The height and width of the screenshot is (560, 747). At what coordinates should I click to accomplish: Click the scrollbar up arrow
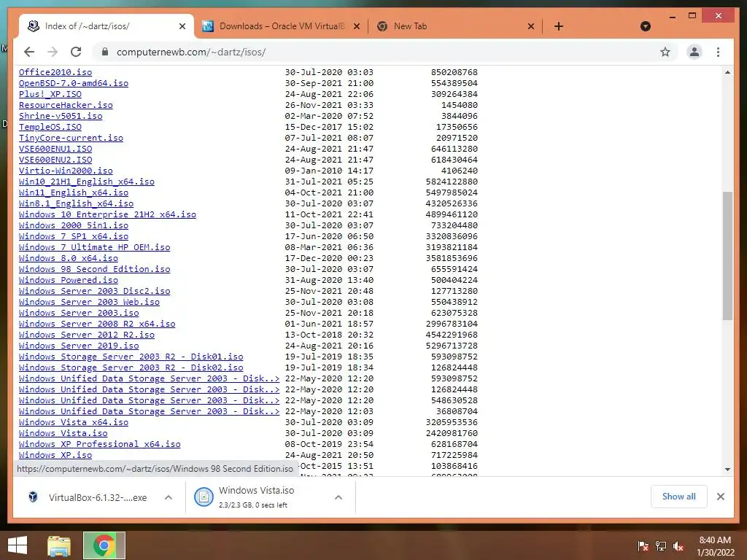(x=727, y=72)
